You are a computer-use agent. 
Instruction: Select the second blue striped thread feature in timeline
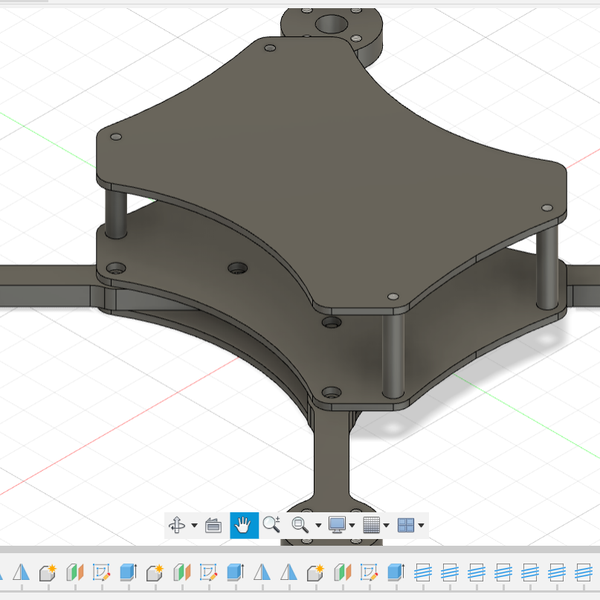(450, 573)
